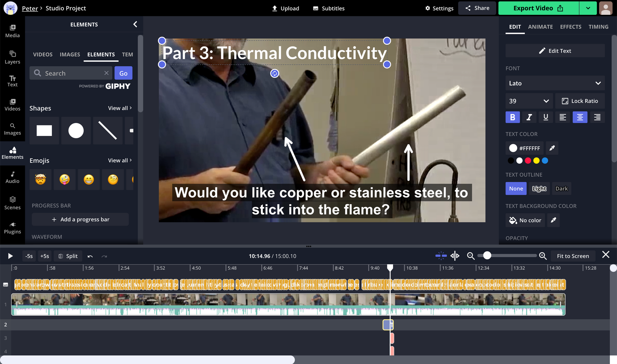Click the timeline zoom out magnifier
The height and width of the screenshot is (364, 617).
pyautogui.click(x=470, y=256)
